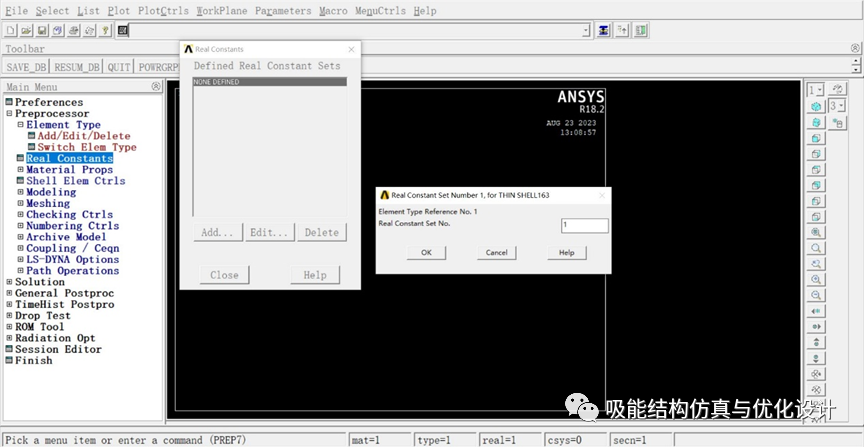
Task: Click Cancel in Real Constant Set dialog
Action: 496,252
